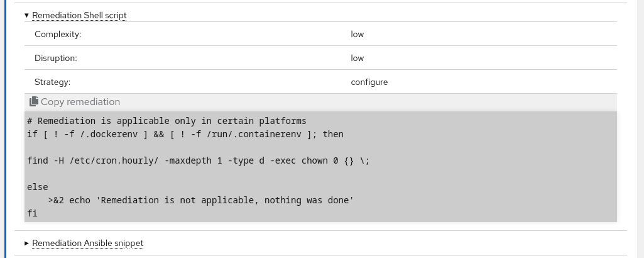Click the Copy remediation text
The height and width of the screenshot is (258, 644).
click(x=80, y=102)
